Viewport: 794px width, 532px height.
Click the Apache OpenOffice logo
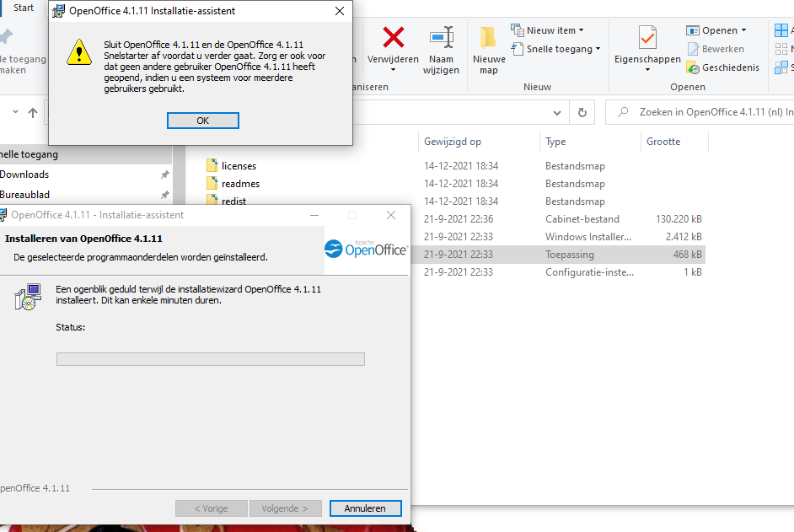coord(366,248)
